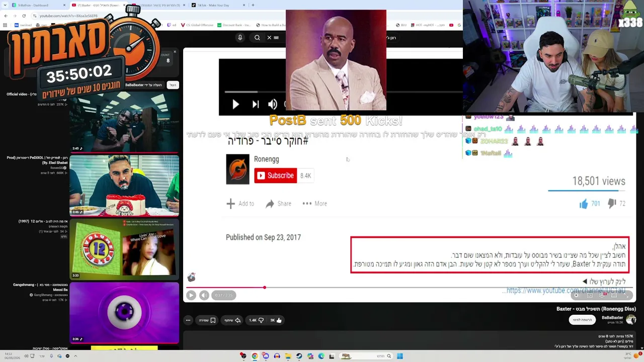Play the embedded clip inside the video
644x362 pixels.
(235, 104)
